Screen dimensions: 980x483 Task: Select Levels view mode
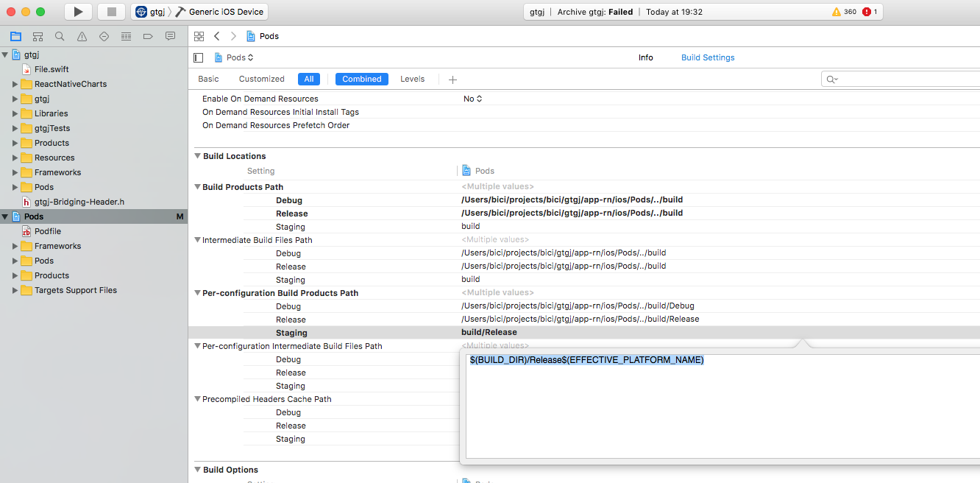tap(412, 79)
